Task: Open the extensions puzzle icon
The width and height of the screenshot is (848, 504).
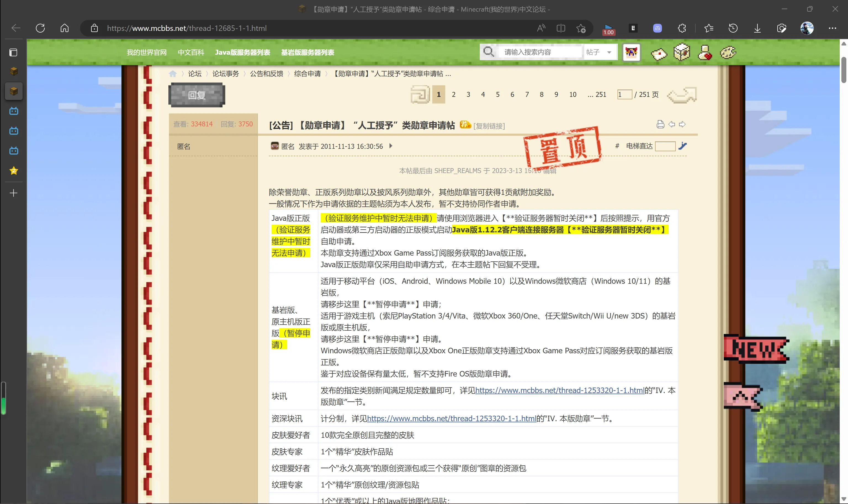Action: pyautogui.click(x=682, y=28)
